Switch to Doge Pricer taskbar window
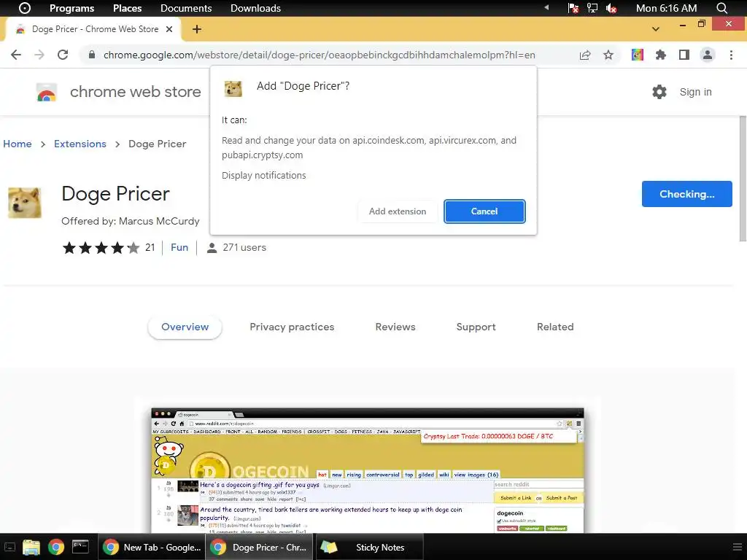The height and width of the screenshot is (560, 747). 259,547
